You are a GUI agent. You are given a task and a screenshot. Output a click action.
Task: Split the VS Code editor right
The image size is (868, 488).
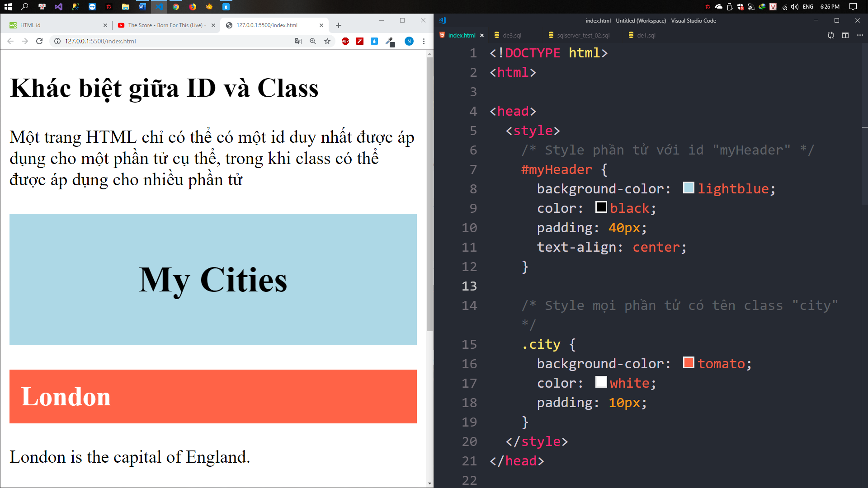tap(845, 35)
